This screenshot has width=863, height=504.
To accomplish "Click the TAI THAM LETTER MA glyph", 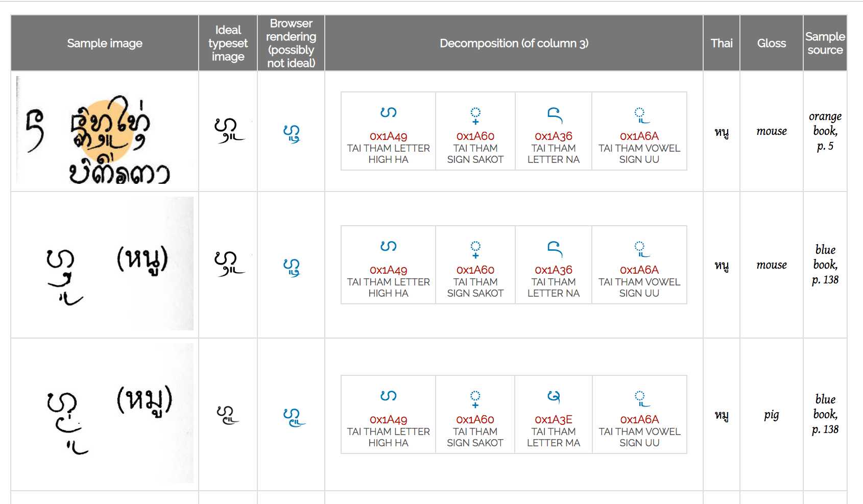I will point(554,397).
